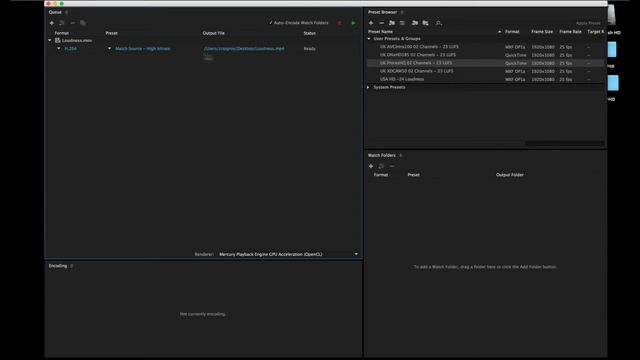This screenshot has width=640, height=360.
Task: Click the Loudness.mp4 output file path
Action: (244, 49)
